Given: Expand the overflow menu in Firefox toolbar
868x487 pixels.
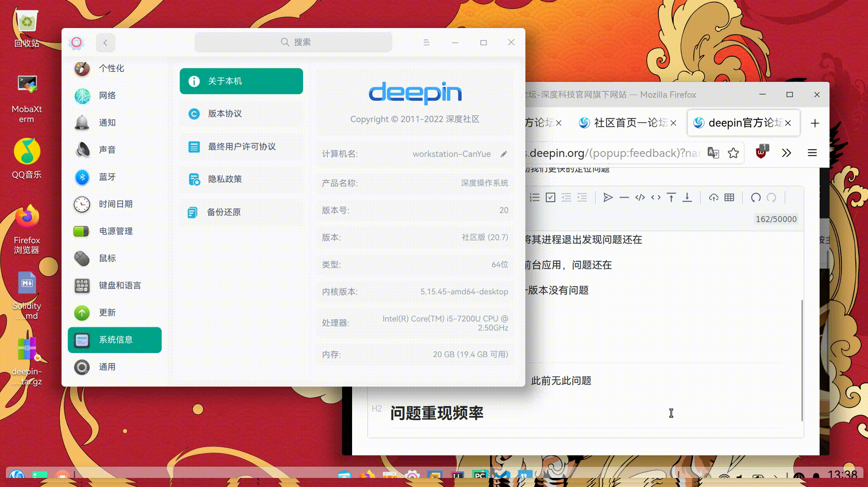Looking at the screenshot, I should coord(787,153).
